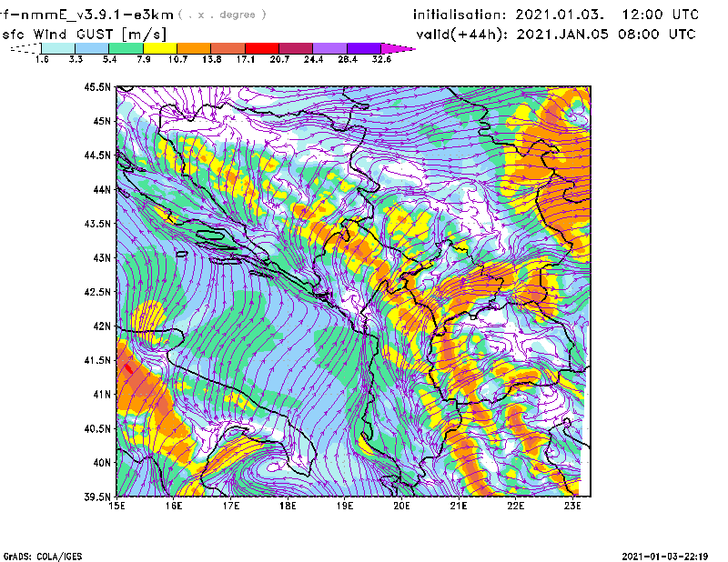Click the dashed white arrow at legend start
This screenshot has width=728, height=562.
coord(25,48)
